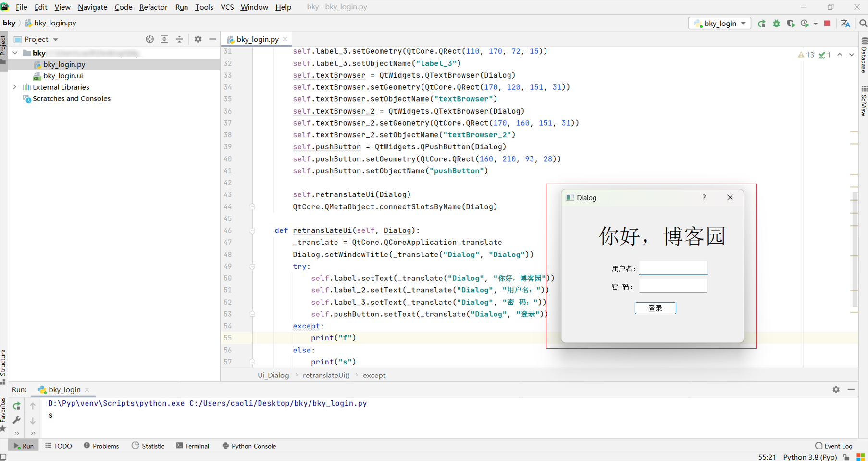Click the profiler run icon
The image size is (868, 461).
click(x=805, y=24)
